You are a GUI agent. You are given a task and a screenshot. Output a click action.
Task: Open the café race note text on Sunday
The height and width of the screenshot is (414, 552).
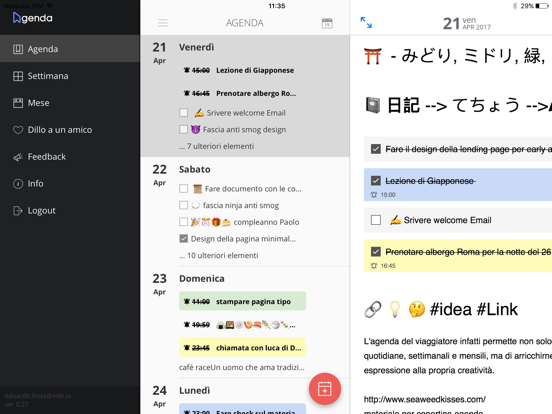point(242,367)
